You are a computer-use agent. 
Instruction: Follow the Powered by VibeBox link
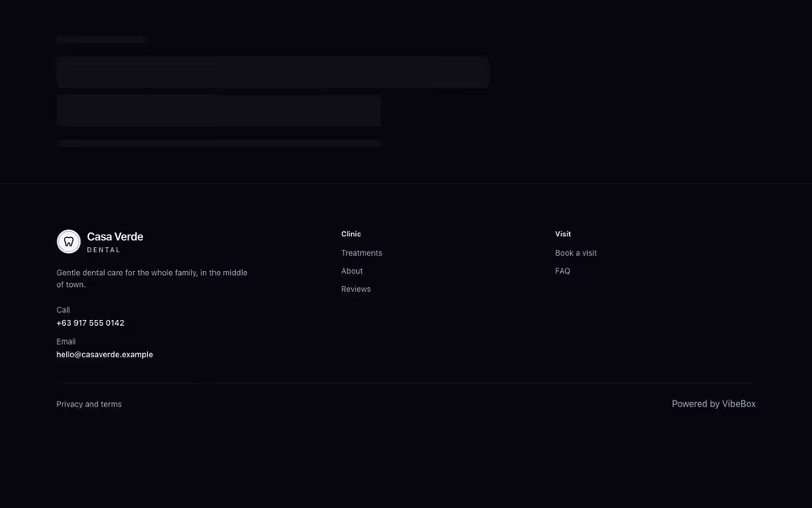(714, 404)
